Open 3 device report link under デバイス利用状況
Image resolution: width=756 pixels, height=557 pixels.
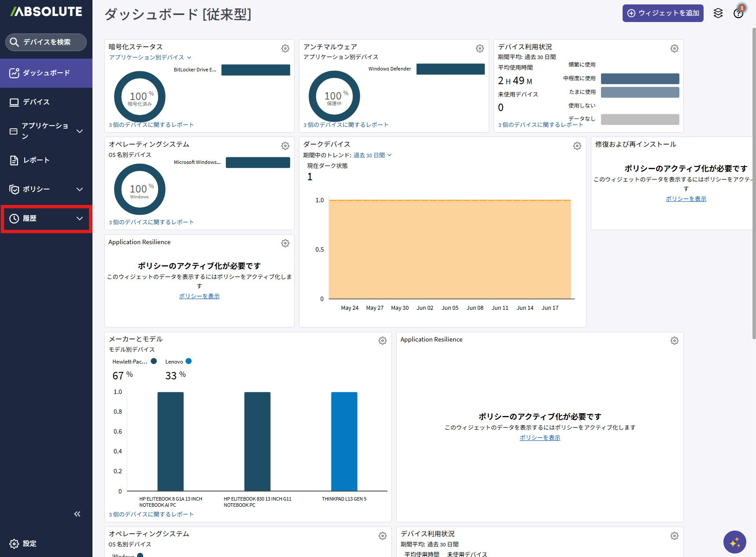[x=541, y=125]
